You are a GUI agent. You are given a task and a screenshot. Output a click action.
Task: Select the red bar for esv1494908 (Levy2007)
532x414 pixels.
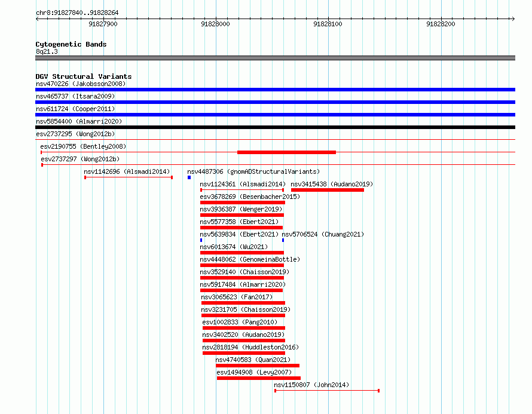[259, 378]
